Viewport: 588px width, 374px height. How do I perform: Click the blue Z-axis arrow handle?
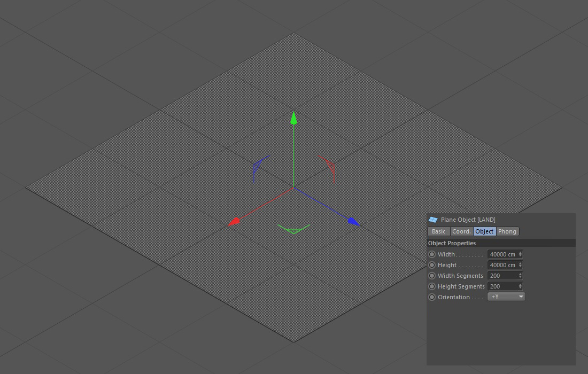tap(353, 221)
